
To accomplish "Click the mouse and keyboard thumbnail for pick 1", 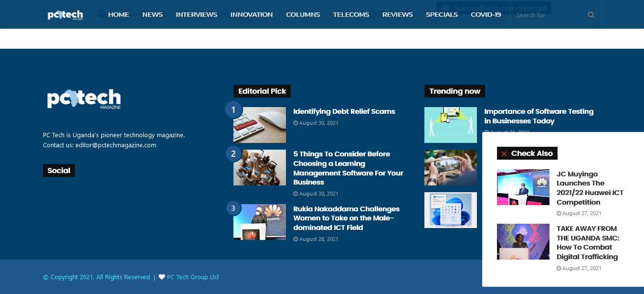I will click(x=260, y=125).
